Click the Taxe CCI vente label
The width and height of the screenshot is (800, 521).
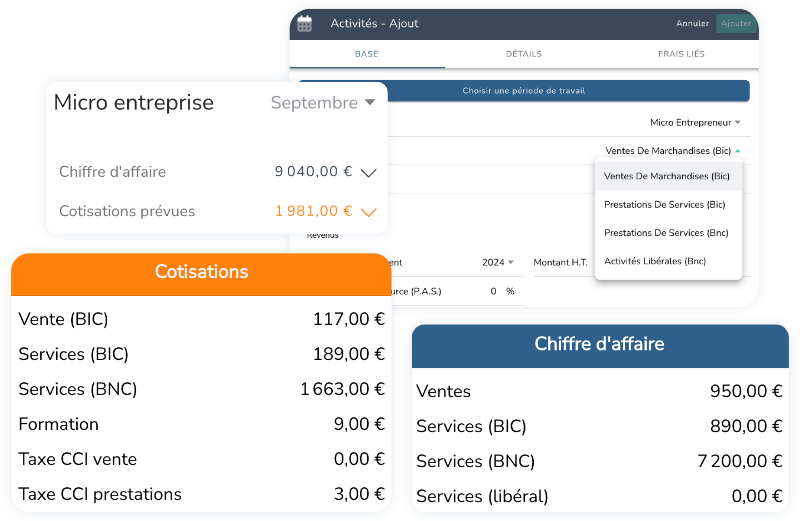point(78,459)
